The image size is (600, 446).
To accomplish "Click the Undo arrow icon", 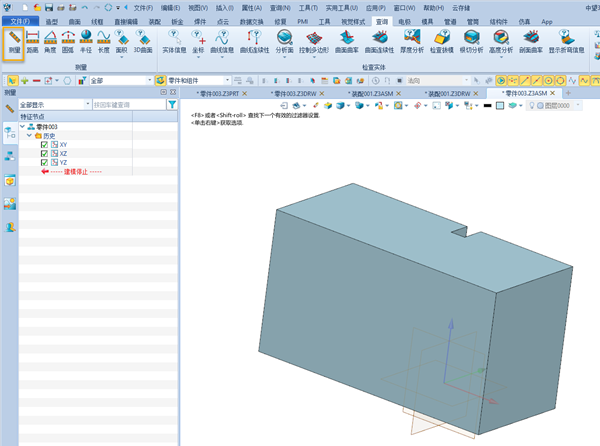I will 84,7.
